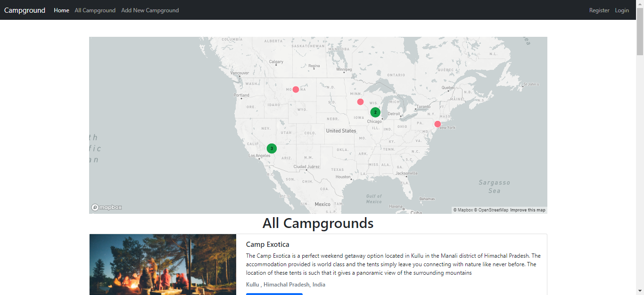Screen dimensions: 644x295
Task: Click the Gulf of Mexico label
Action: click(x=374, y=199)
